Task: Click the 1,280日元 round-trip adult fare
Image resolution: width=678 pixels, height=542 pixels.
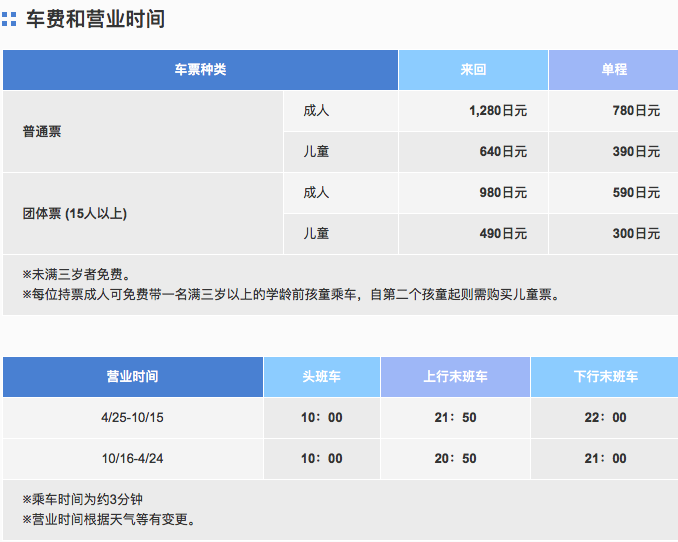Action: tap(497, 111)
